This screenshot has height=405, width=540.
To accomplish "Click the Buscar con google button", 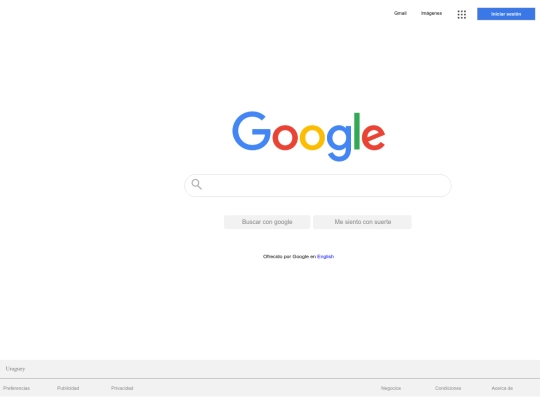I will coord(267,222).
